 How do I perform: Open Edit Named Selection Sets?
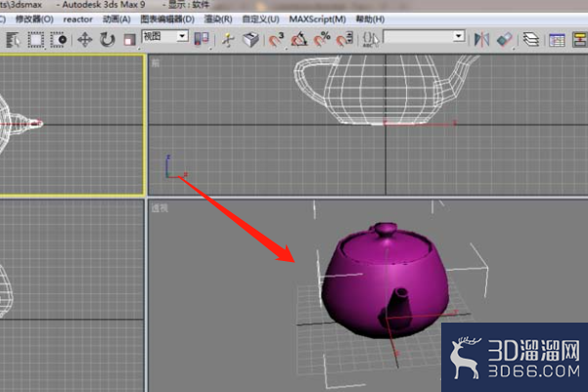point(371,39)
